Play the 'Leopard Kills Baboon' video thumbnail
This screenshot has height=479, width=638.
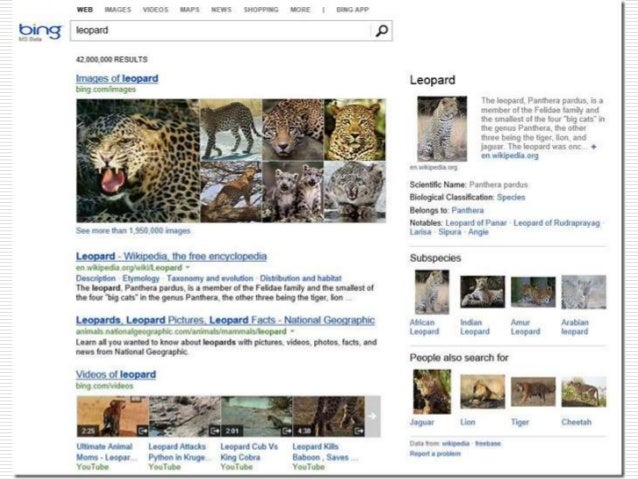coord(329,417)
